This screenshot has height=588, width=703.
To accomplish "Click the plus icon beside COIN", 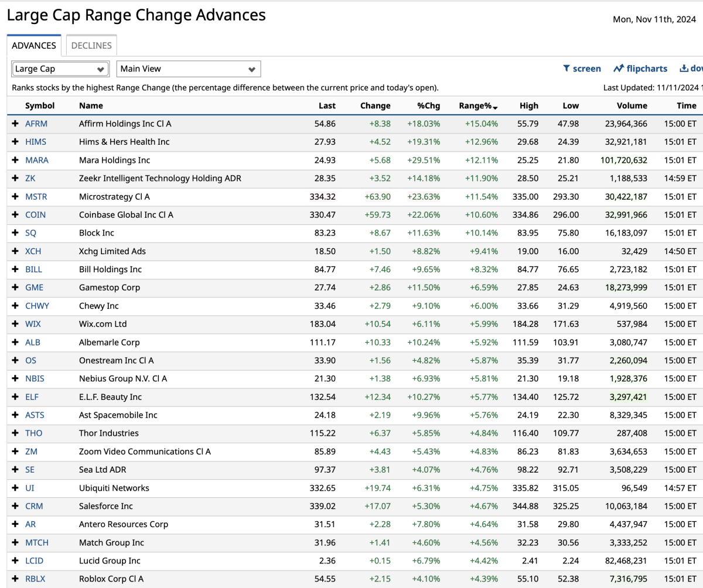I will point(15,215).
